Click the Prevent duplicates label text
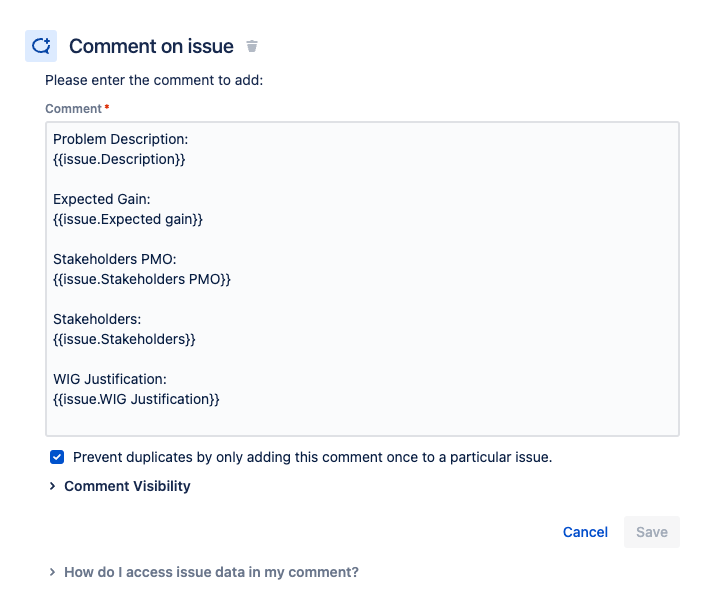 point(312,457)
